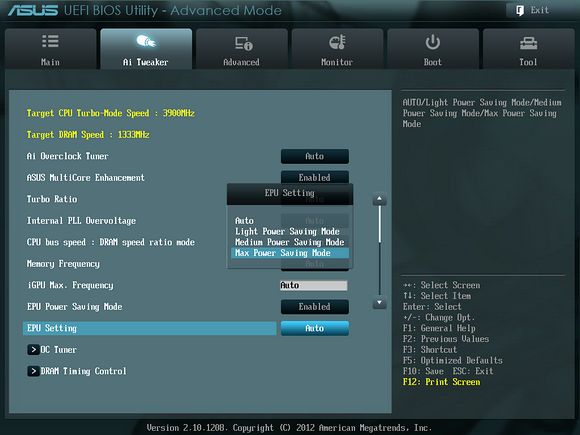
Task: Click the F5: Optimized Defaults hint
Action: click(x=453, y=360)
